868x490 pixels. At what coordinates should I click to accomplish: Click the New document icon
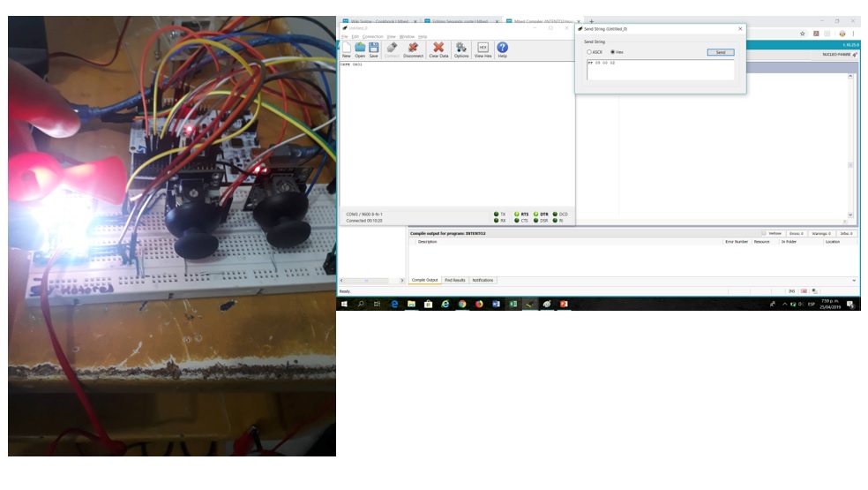pos(346,48)
